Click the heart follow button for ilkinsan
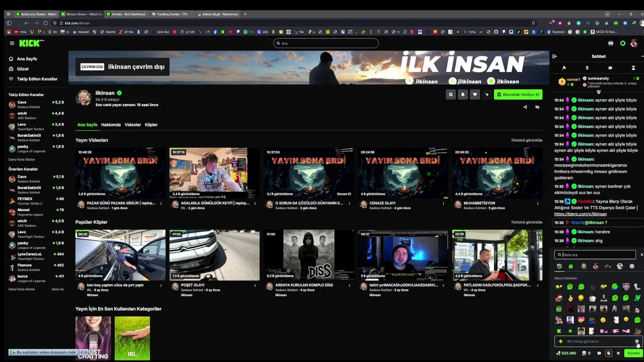The width and height of the screenshot is (644, 362). pyautogui.click(x=474, y=95)
